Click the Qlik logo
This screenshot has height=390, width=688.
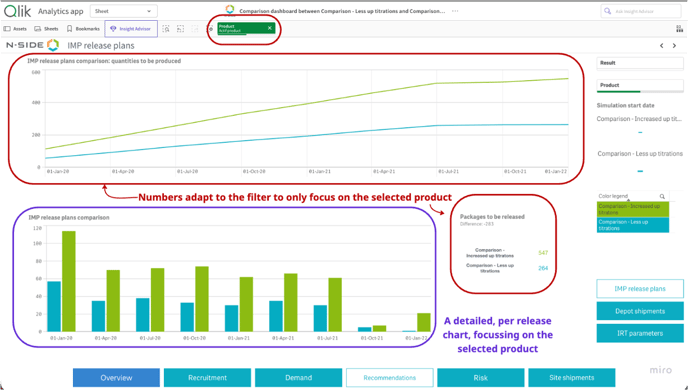point(18,11)
